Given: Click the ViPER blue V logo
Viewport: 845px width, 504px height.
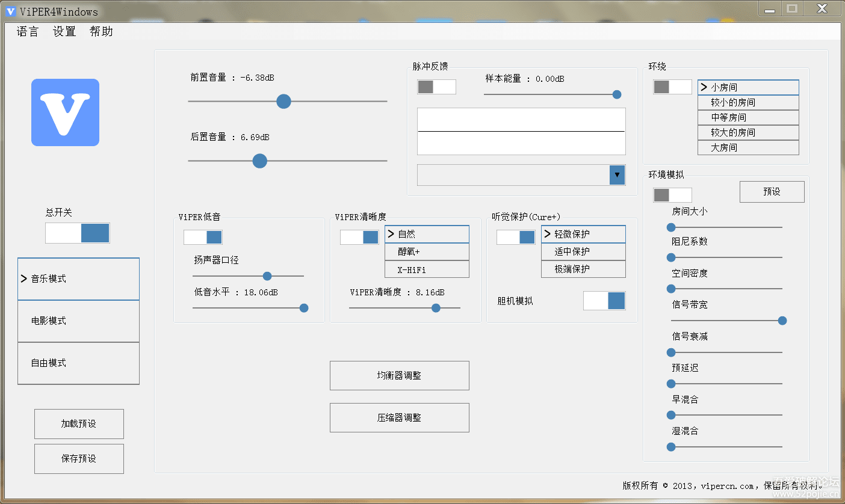Looking at the screenshot, I should click(65, 112).
